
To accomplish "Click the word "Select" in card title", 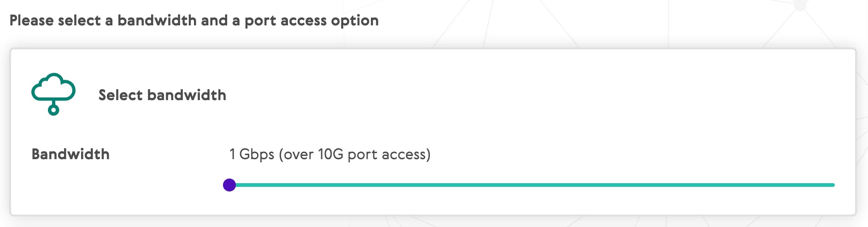I will click(121, 95).
